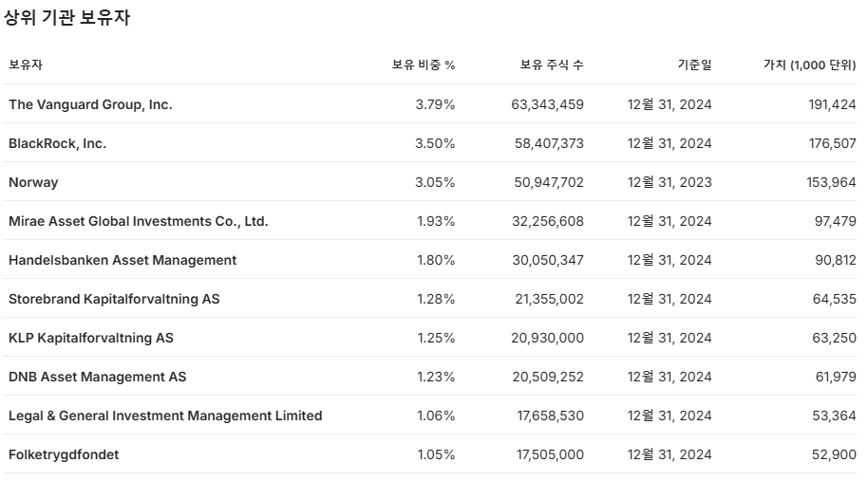This screenshot has height=481, width=868.
Task: Click the value 52,900
Action: [x=834, y=454]
